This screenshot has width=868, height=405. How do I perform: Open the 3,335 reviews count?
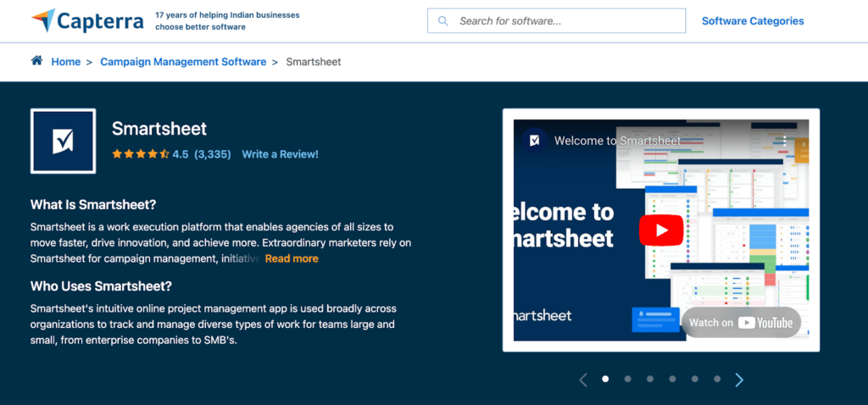point(213,154)
